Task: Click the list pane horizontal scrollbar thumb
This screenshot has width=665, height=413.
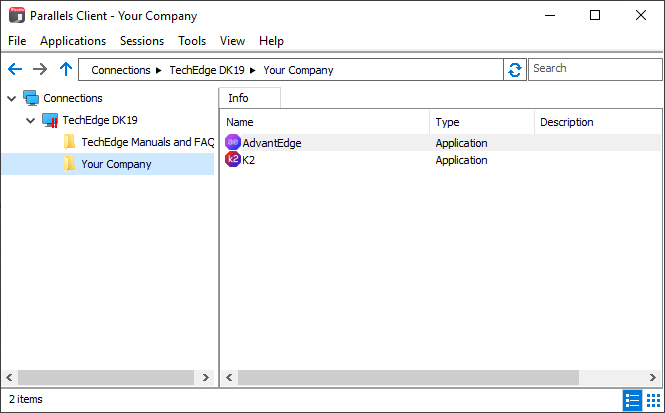Action: click(x=408, y=377)
